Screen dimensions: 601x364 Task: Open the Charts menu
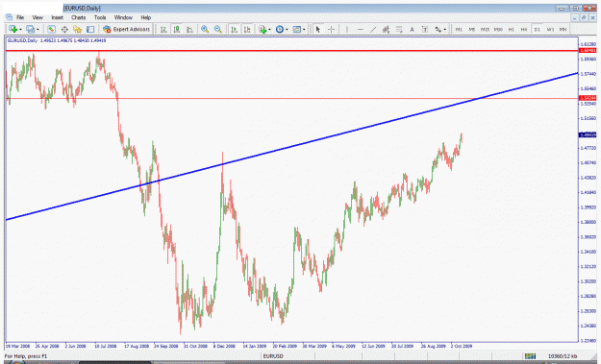point(78,17)
